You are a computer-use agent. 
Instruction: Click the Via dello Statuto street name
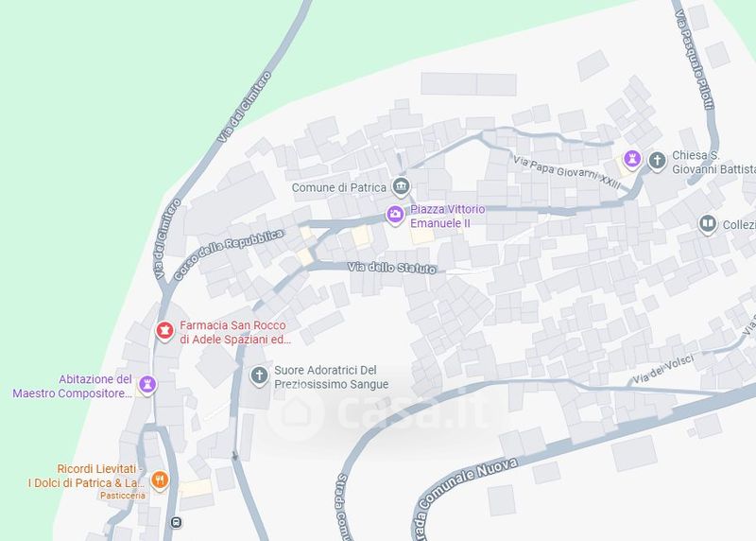pyautogui.click(x=392, y=268)
